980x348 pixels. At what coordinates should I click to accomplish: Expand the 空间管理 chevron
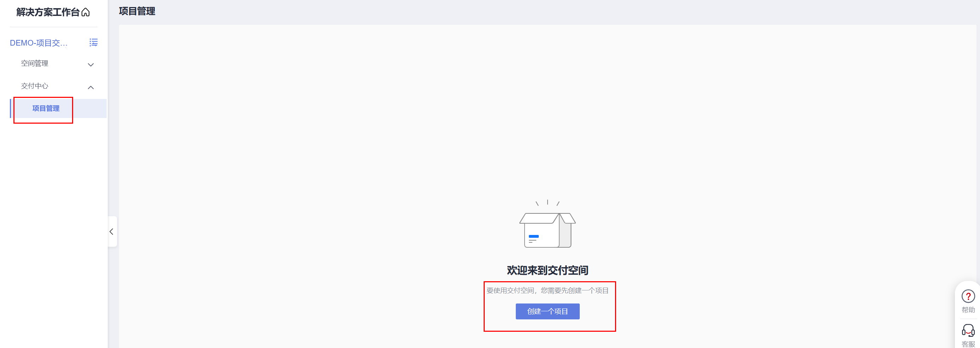coord(90,65)
